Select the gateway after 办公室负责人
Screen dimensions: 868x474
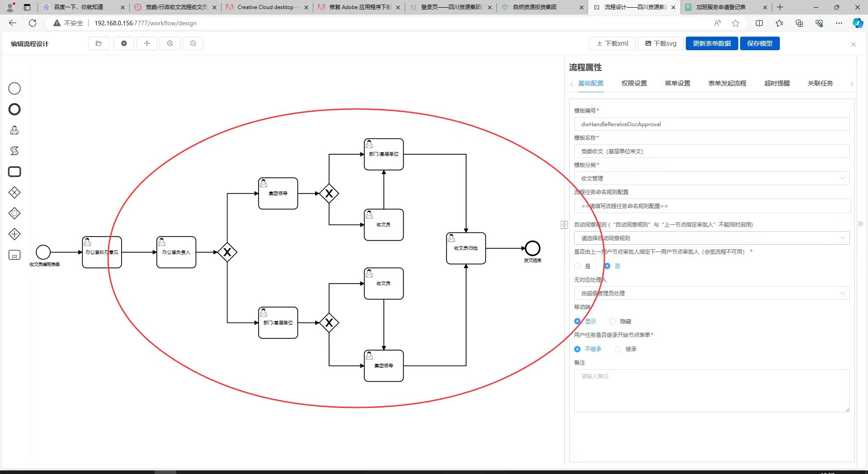[227, 252]
